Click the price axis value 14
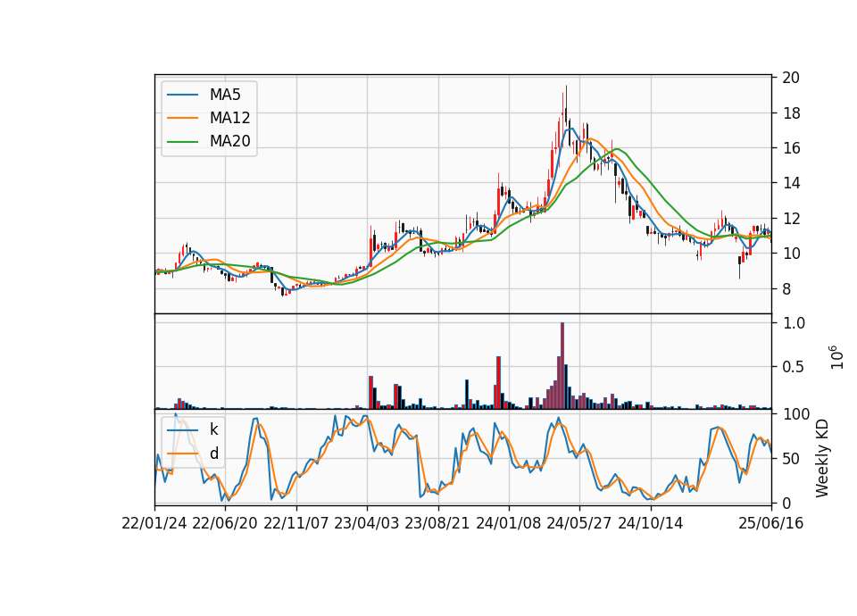 (x=791, y=183)
